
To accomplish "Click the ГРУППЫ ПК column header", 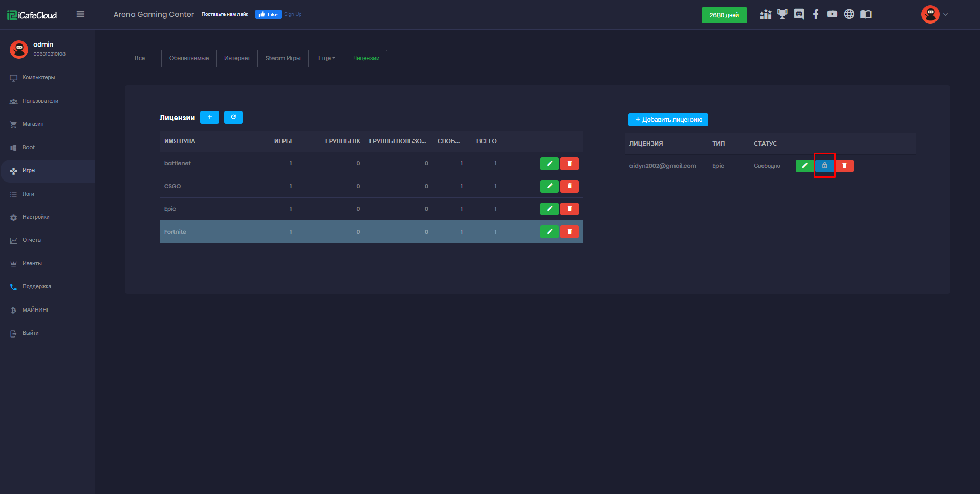I will [x=342, y=141].
